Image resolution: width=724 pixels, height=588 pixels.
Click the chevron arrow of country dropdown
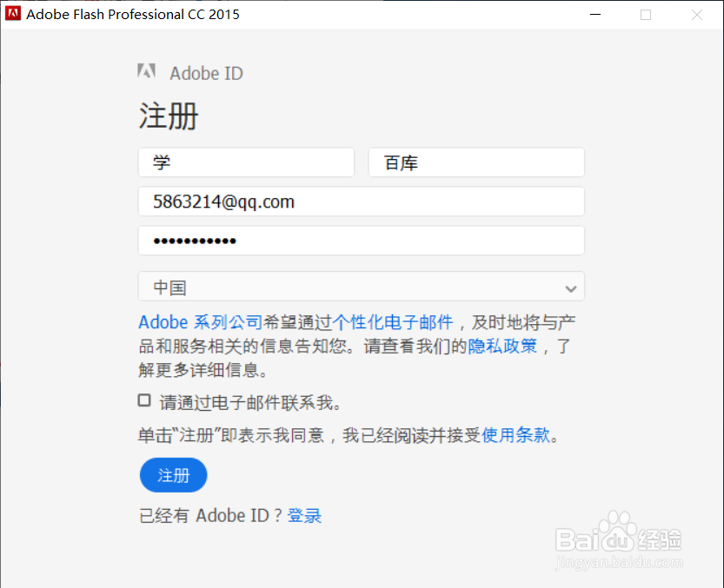571,289
